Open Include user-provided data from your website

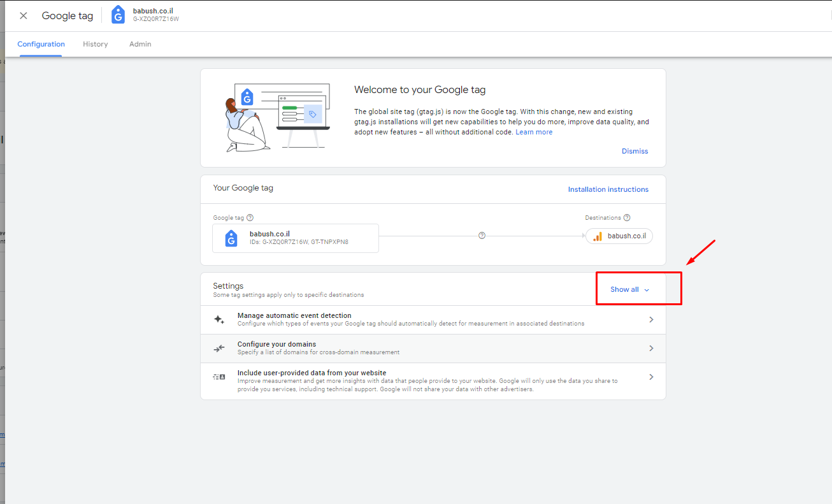[x=433, y=381]
